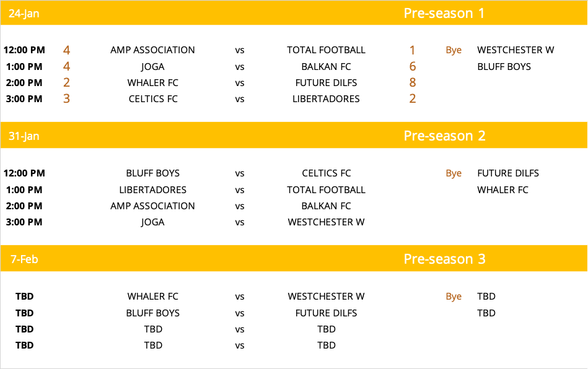The width and height of the screenshot is (588, 369).
Task: Select the Pre-season 3 heading
Action: click(444, 259)
